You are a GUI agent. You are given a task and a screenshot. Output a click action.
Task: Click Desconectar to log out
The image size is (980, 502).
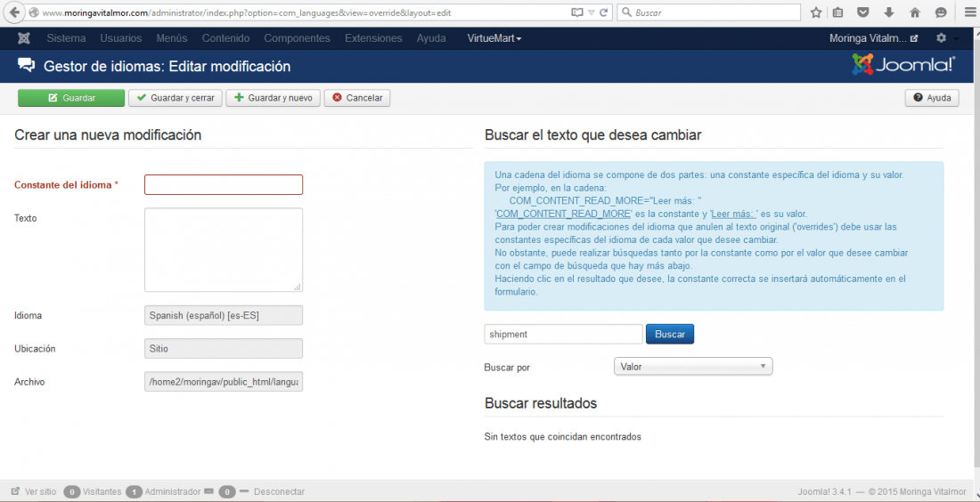pos(280,492)
